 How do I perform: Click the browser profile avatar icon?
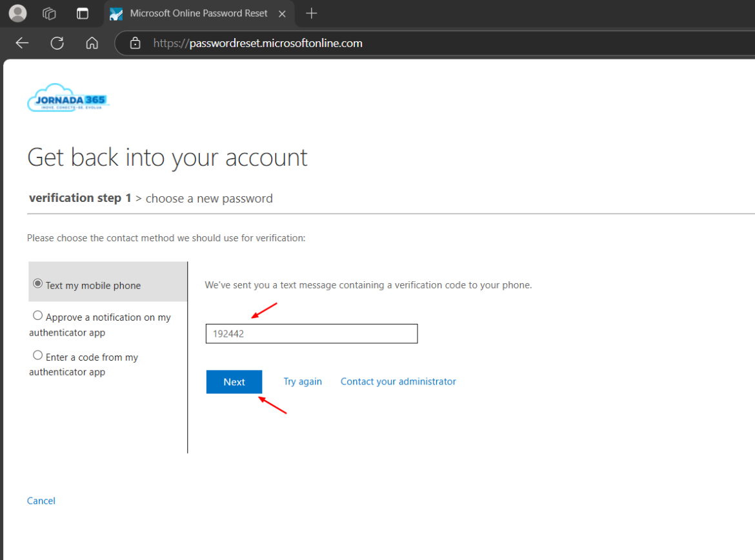[17, 13]
